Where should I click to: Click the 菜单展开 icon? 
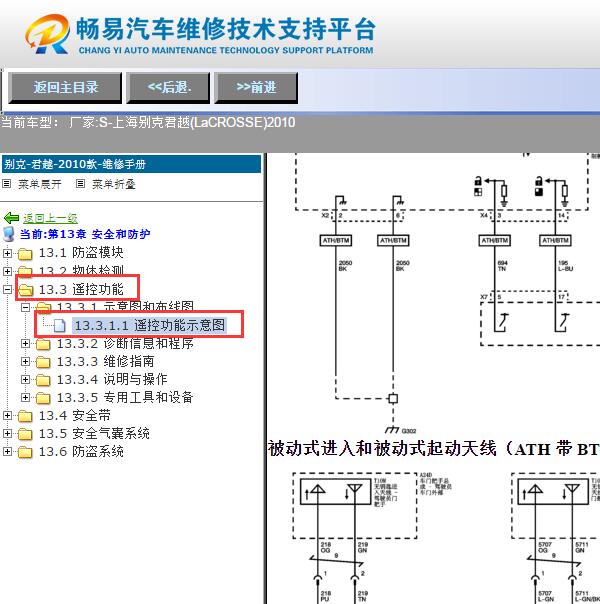7,183
